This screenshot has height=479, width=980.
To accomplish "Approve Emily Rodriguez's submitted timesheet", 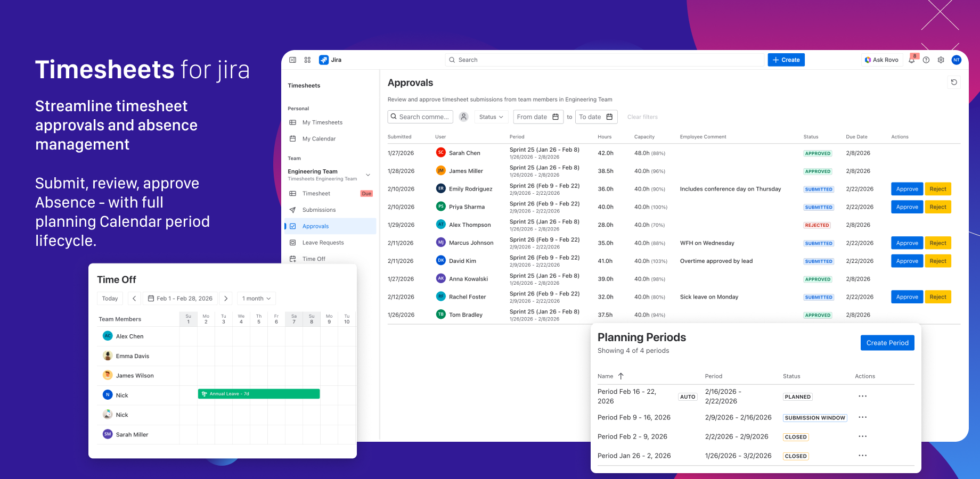I will [907, 189].
